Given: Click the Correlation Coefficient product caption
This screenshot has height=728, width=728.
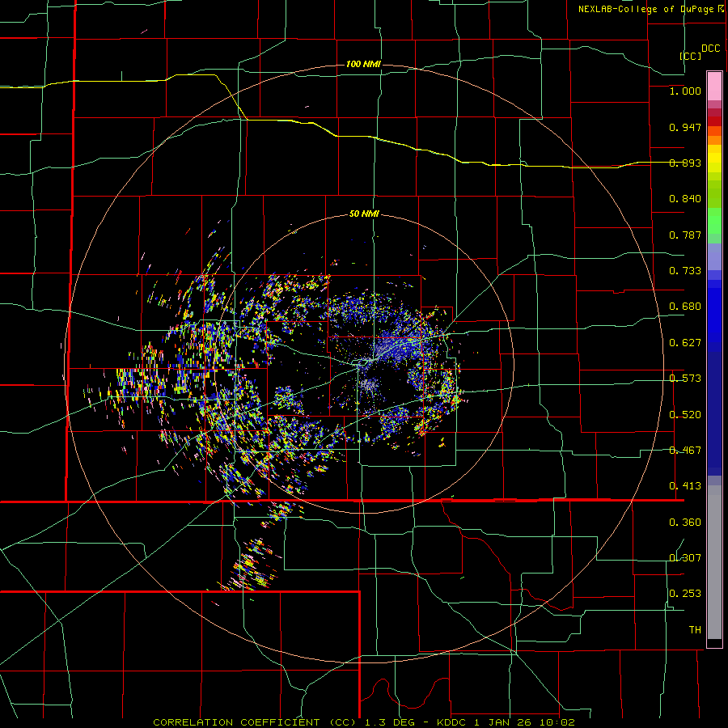Looking at the screenshot, I should pos(364,722).
